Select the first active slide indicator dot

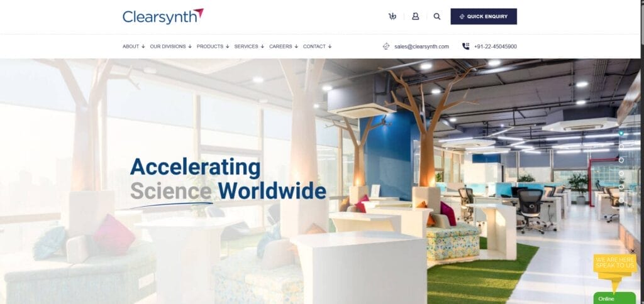621,133
